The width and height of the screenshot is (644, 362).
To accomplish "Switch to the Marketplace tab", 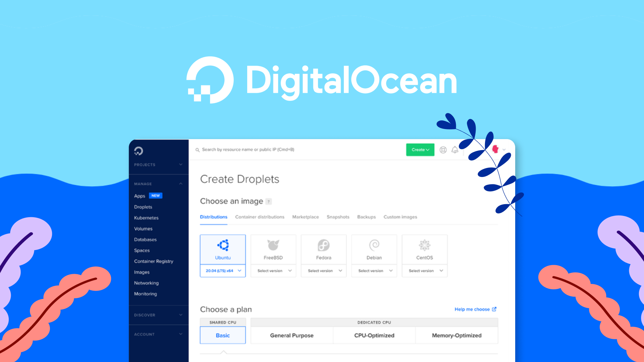I will point(305,217).
